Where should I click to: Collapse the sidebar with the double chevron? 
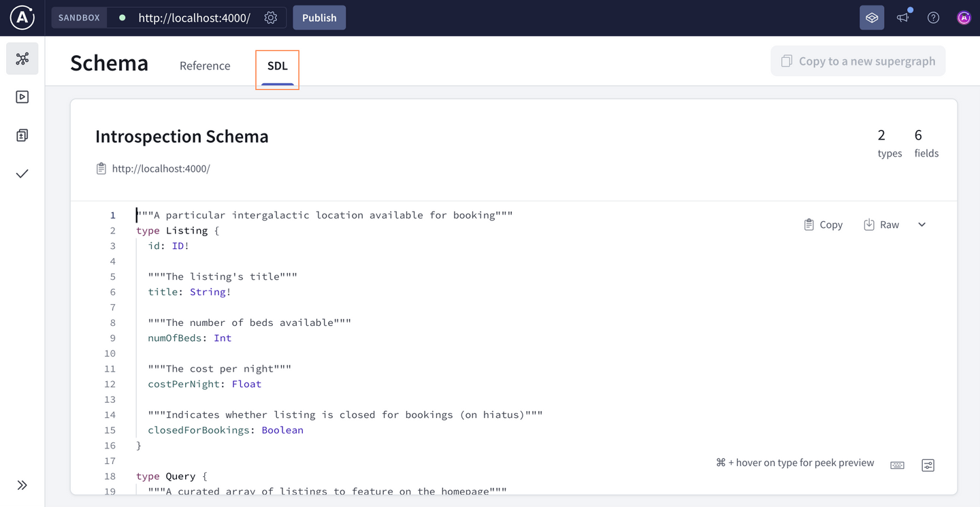21,485
